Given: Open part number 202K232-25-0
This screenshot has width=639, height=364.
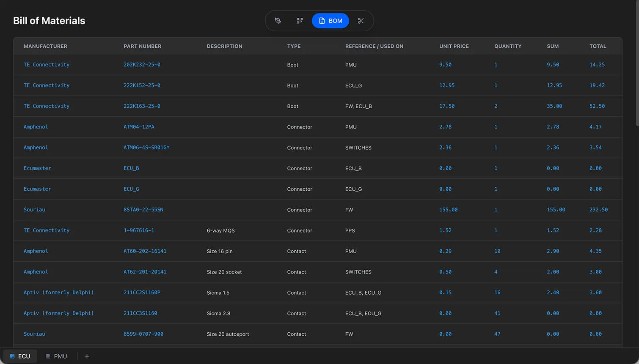Looking at the screenshot, I should tap(142, 65).
